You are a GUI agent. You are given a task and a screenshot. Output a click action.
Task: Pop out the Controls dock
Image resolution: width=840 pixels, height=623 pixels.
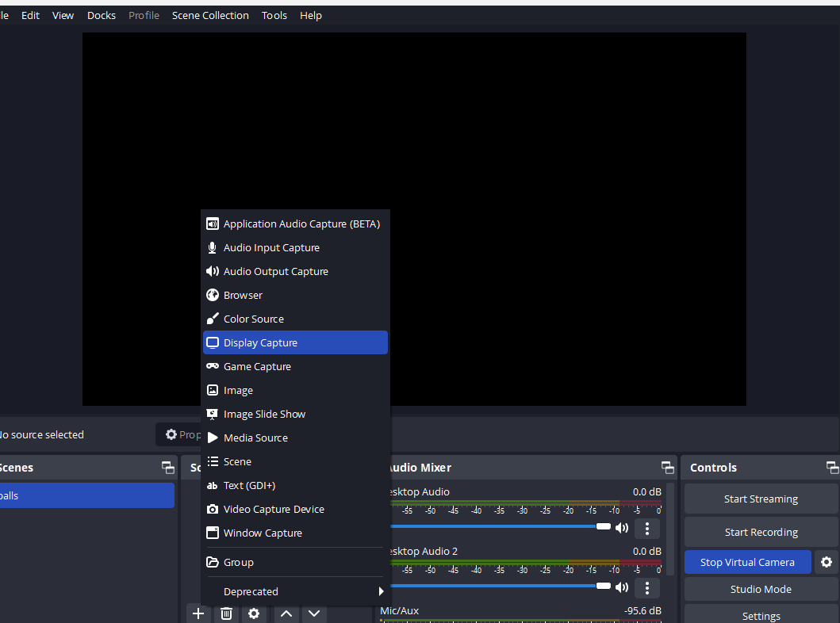coord(833,468)
